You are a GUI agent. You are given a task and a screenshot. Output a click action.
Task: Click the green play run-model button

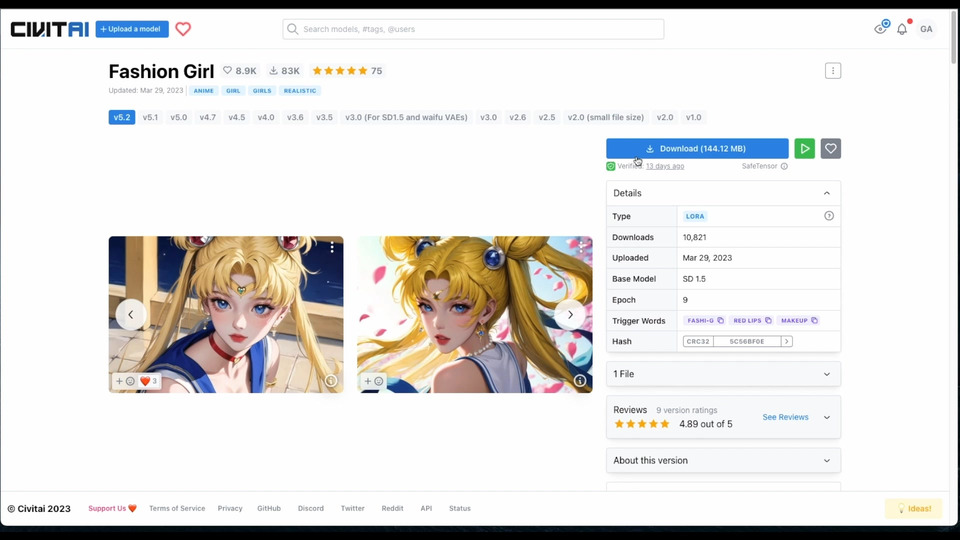(804, 148)
